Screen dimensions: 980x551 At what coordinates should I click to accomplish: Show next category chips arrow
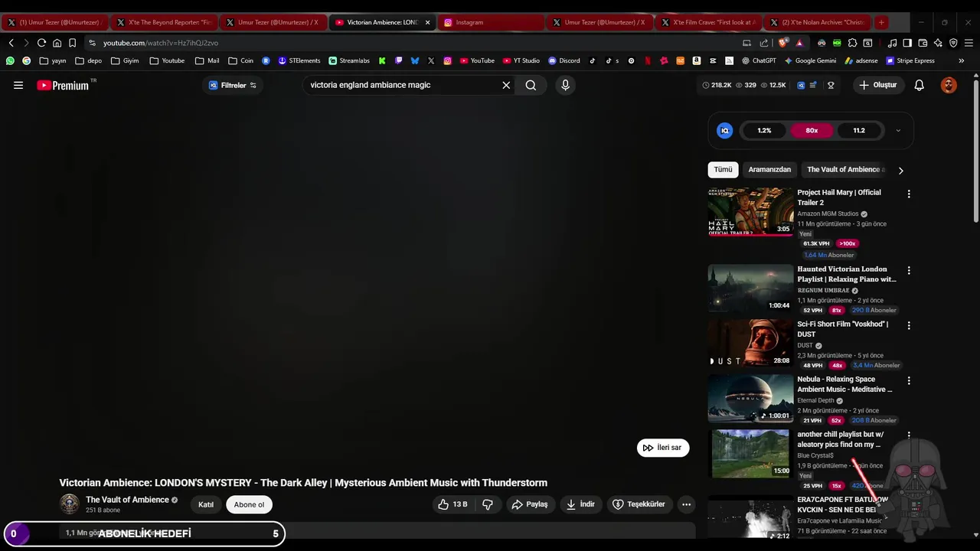(x=901, y=171)
